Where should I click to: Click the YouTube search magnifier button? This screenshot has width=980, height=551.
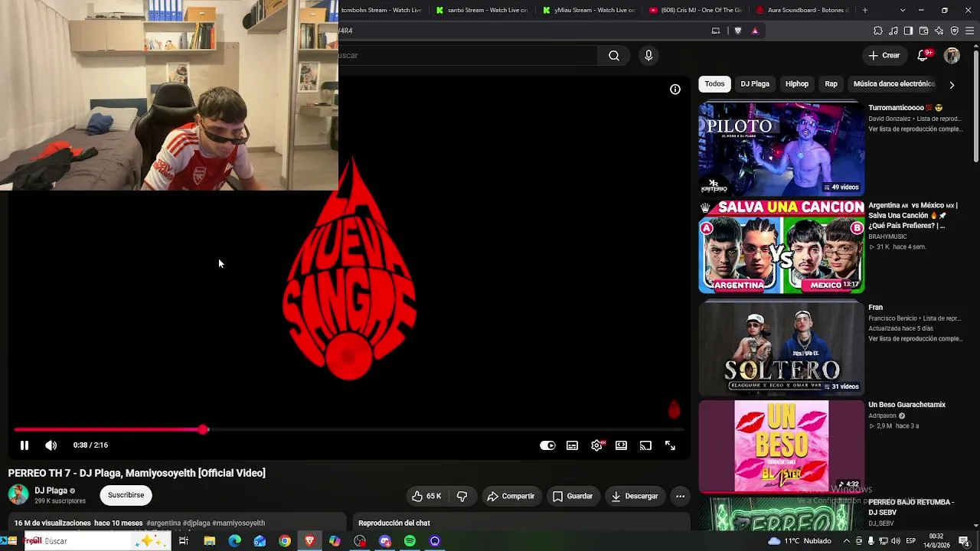[614, 55]
